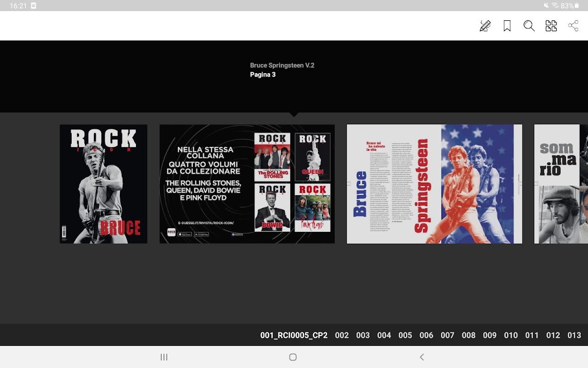The image size is (588, 368).
Task: Open Rock Icon Bruce cover thumbnail
Action: pos(103,184)
